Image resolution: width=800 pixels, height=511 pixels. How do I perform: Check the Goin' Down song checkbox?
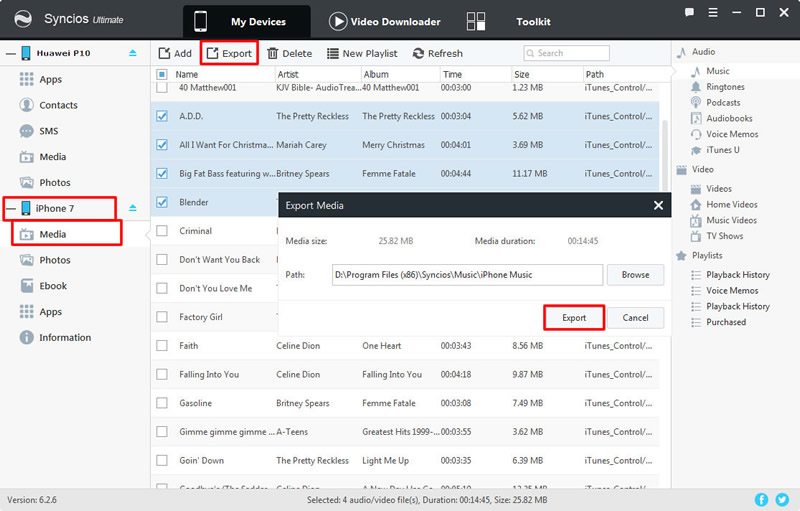(x=162, y=461)
